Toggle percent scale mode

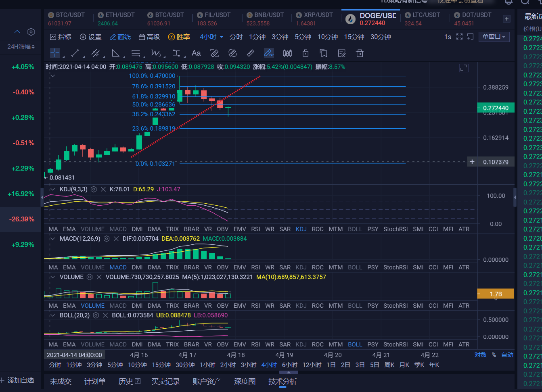494,355
